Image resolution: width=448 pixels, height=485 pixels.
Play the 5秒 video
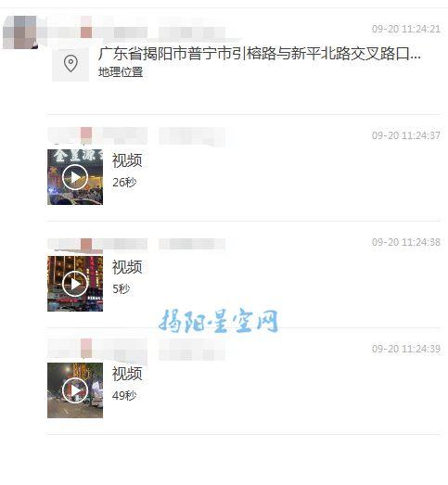tap(75, 284)
